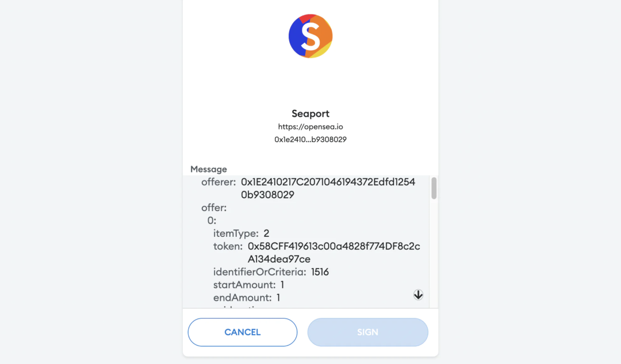Click the Seaport title text
Image resolution: width=621 pixels, height=364 pixels.
(x=310, y=114)
